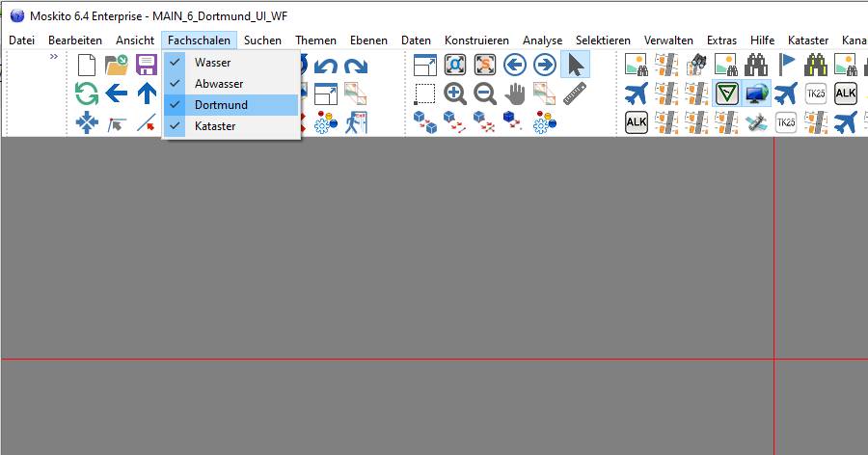This screenshot has height=455, width=868.
Task: Click the new document icon
Action: click(x=87, y=66)
